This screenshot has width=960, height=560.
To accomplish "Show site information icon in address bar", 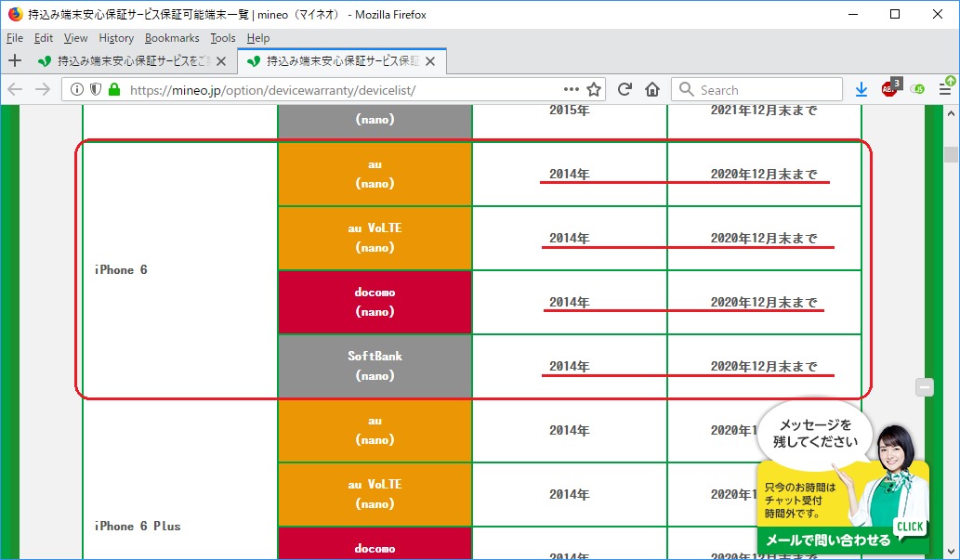I will (x=77, y=90).
